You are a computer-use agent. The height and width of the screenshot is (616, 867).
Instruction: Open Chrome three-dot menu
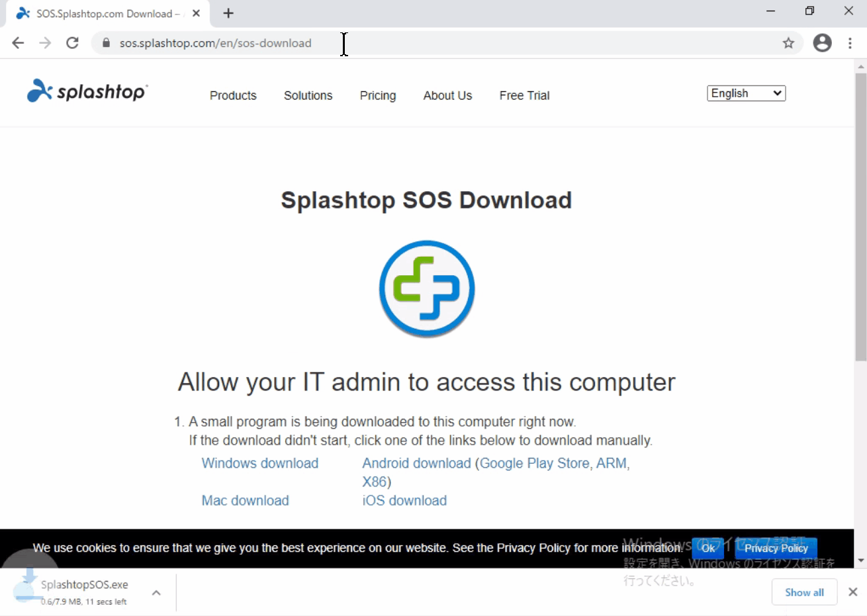[x=850, y=43]
